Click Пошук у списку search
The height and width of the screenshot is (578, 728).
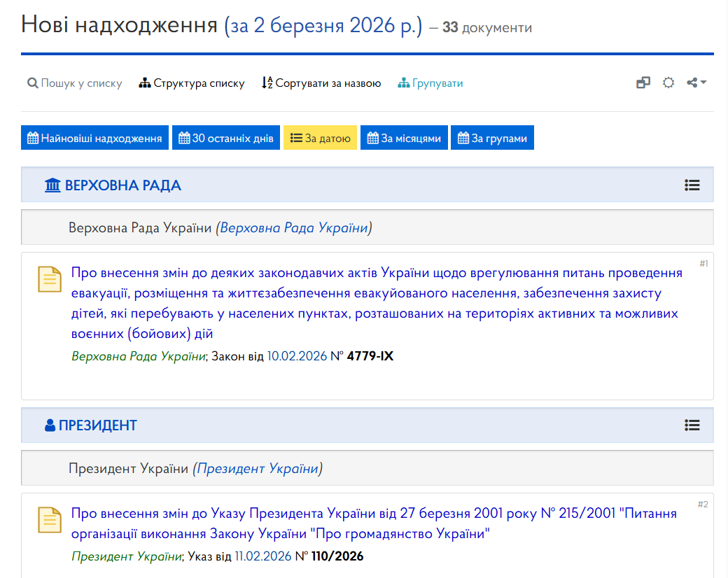click(x=75, y=83)
